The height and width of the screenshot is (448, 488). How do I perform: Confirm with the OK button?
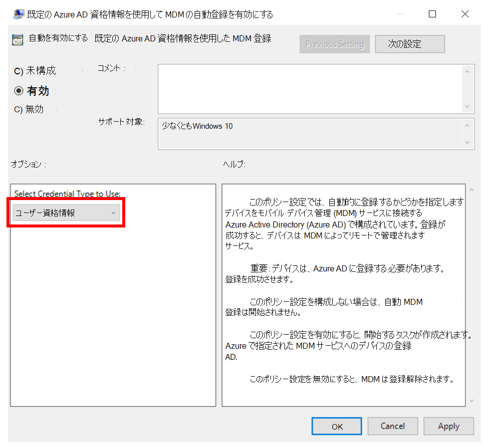coord(337,426)
